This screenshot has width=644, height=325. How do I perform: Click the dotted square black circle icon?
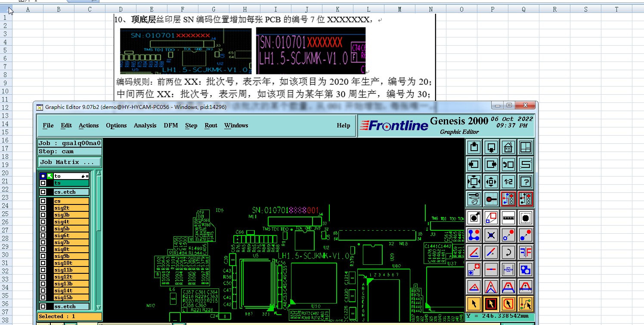click(526, 218)
